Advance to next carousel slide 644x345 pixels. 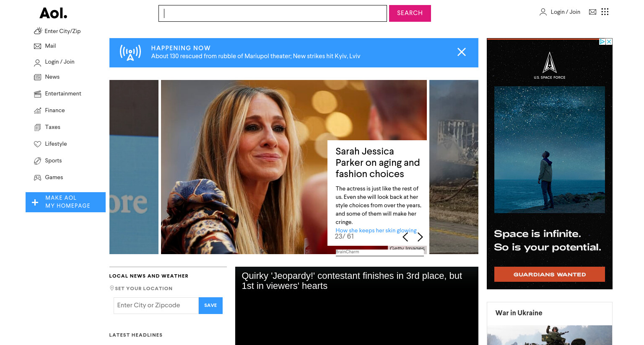click(x=420, y=237)
